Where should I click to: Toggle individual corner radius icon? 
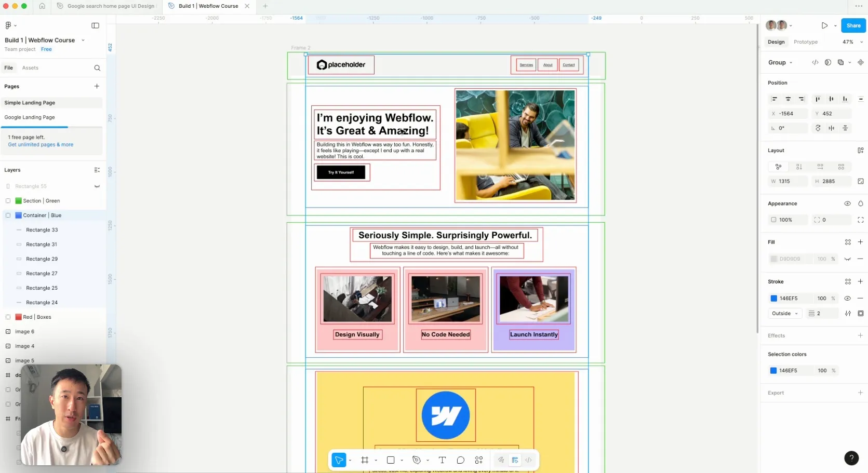(x=861, y=220)
